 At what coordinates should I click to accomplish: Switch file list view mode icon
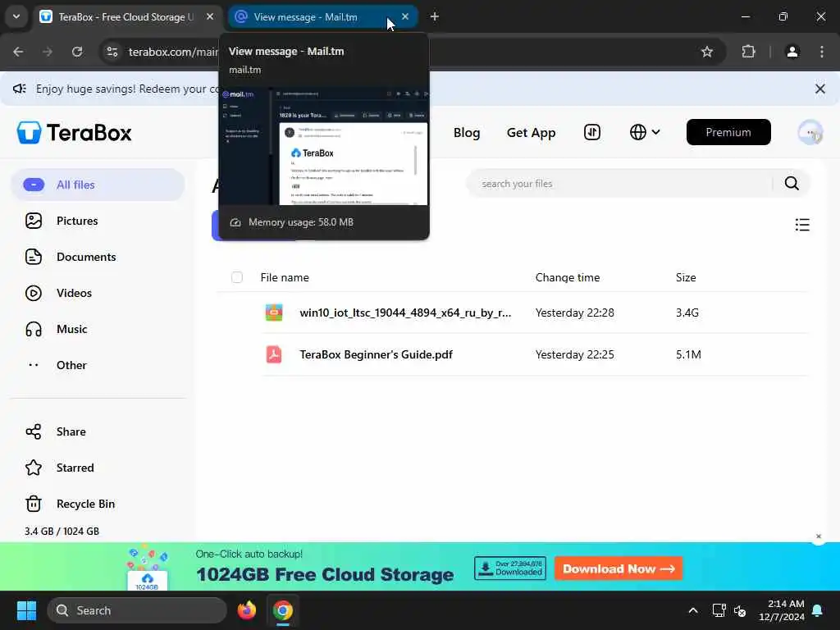(x=802, y=225)
